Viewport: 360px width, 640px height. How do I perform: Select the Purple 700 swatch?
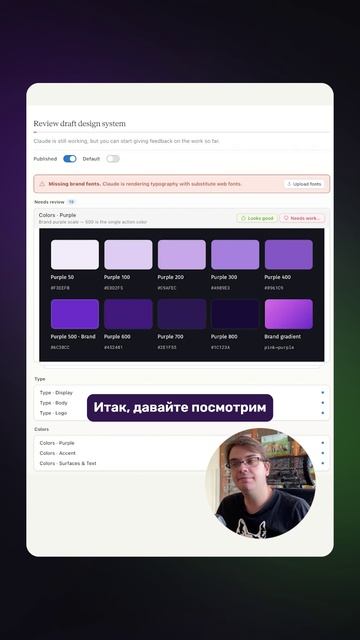(182, 314)
